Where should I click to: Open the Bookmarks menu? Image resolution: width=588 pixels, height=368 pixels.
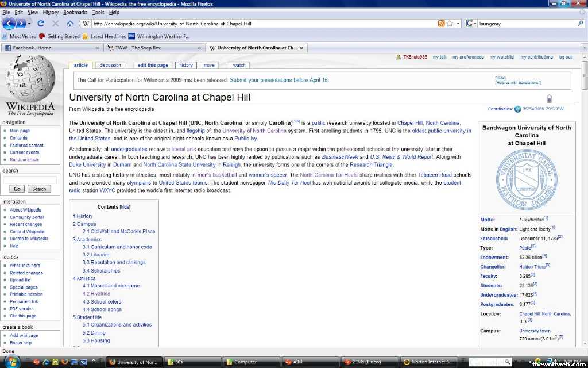(75, 12)
